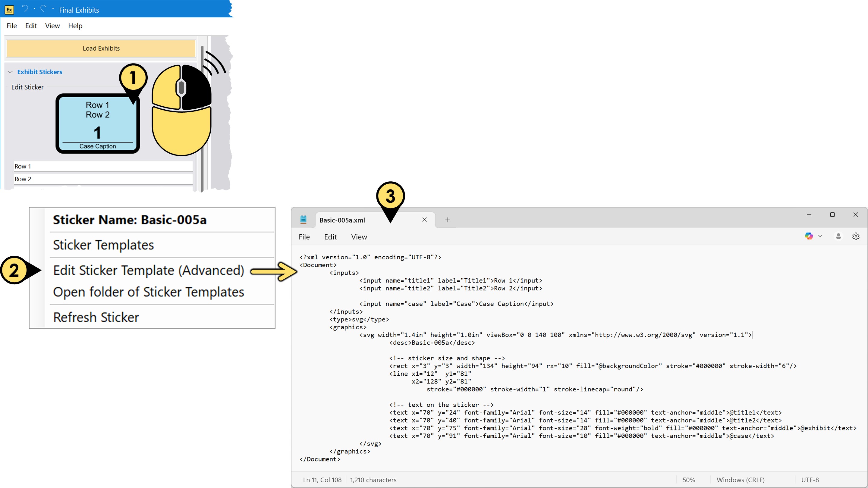Collapse the Exhibit Stickers section
The image size is (868, 488).
pyautogui.click(x=10, y=72)
